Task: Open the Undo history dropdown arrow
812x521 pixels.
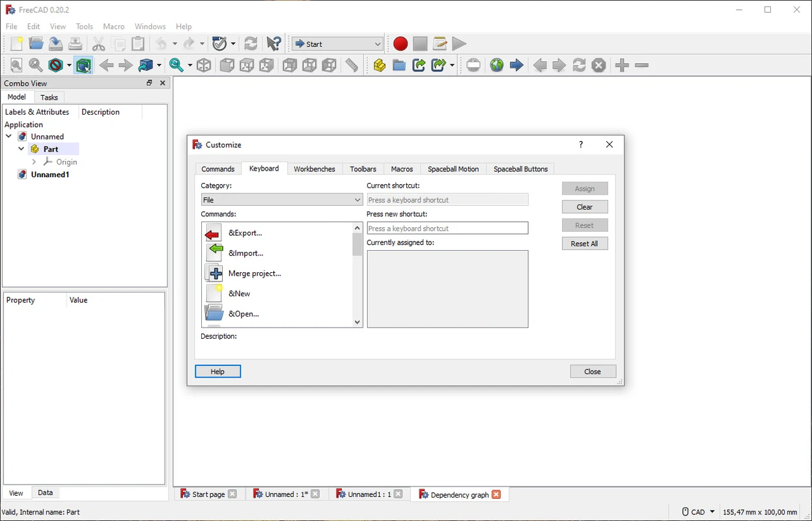Action: (175, 44)
